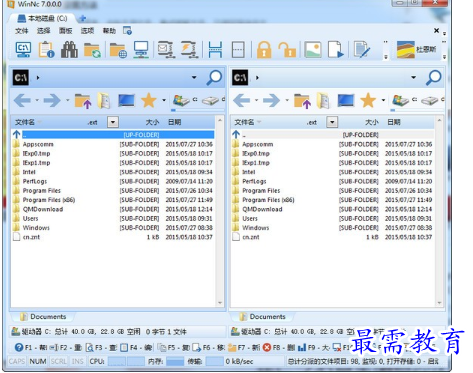This screenshot has height=373, width=473.
Task: Open the right favorites star dropdown arrow
Action: click(383, 100)
